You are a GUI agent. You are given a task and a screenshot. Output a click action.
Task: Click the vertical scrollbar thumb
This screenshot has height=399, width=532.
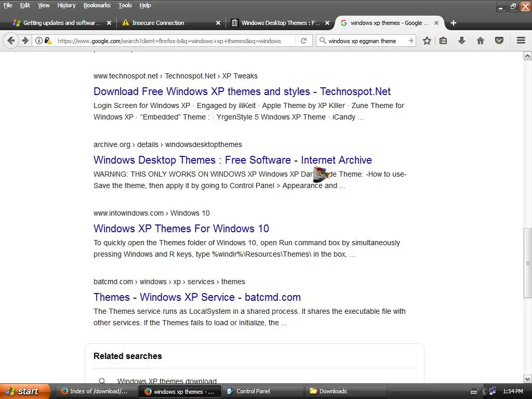click(x=528, y=263)
